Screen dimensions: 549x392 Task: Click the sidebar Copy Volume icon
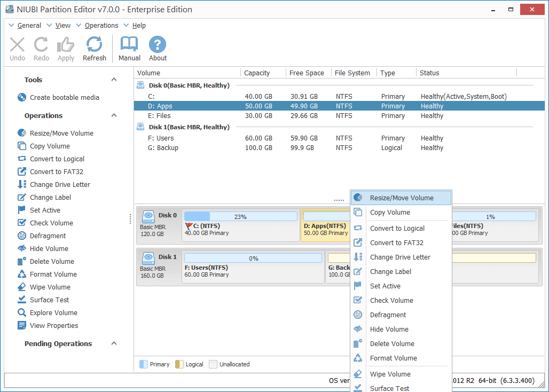tap(22, 146)
